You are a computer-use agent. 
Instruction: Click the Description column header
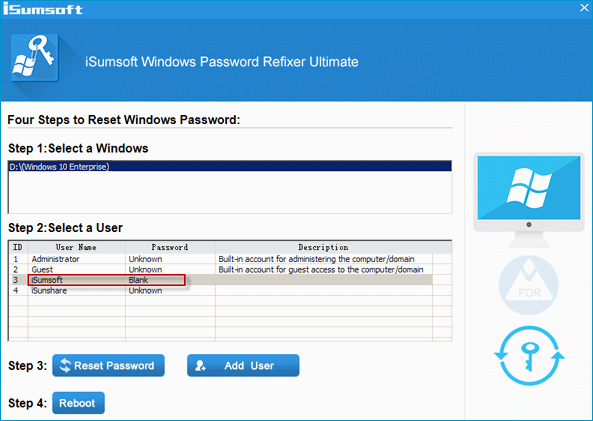[x=324, y=247]
